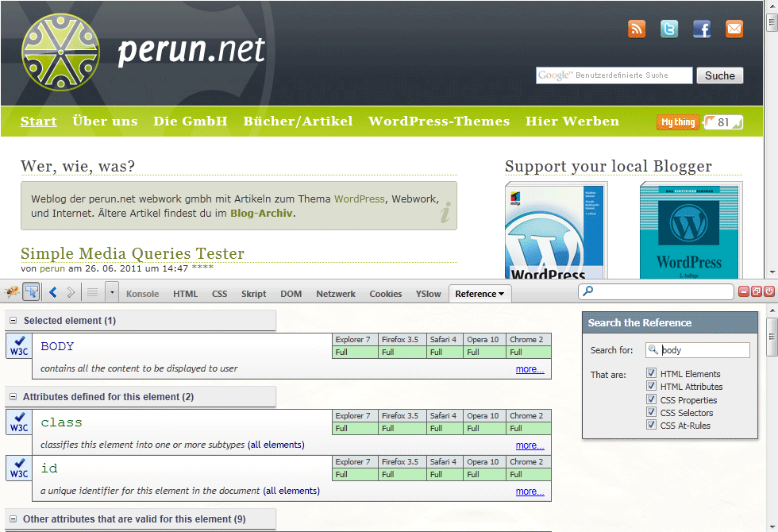Screen dimensions: 778x532
Task: Toggle HTML Attributes checkbox
Action: pos(652,386)
